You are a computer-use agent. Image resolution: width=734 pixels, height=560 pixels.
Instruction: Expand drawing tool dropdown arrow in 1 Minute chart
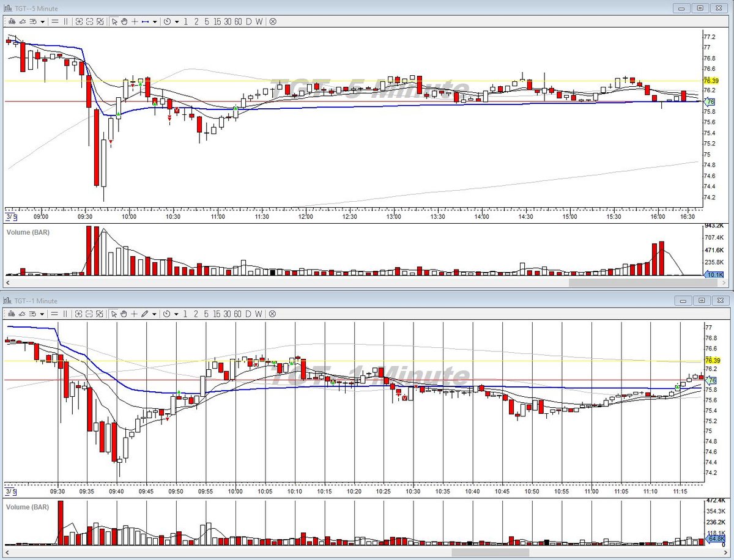[x=154, y=314]
